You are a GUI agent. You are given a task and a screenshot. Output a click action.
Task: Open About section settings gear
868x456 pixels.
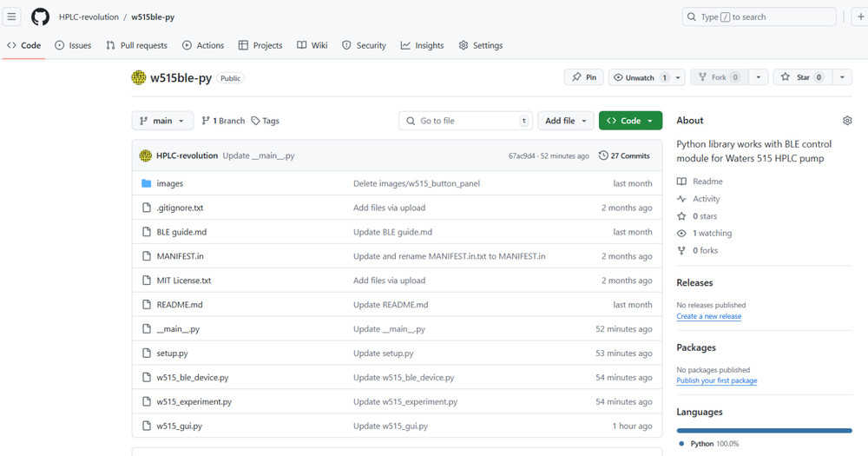click(847, 121)
